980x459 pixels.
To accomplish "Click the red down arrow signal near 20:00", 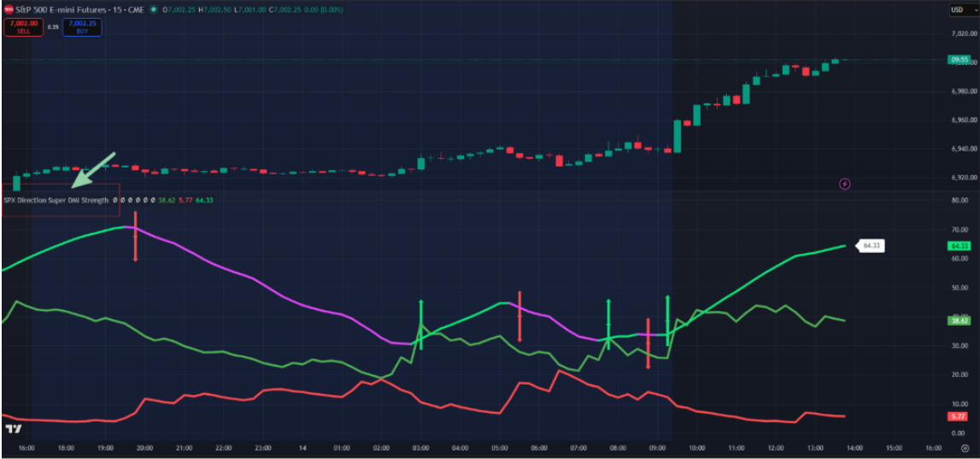I will tap(135, 237).
